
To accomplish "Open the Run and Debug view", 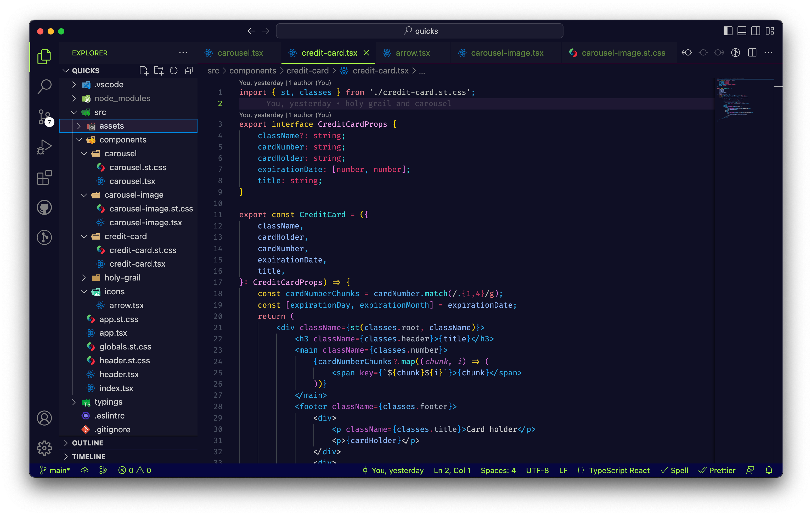I will (x=44, y=147).
